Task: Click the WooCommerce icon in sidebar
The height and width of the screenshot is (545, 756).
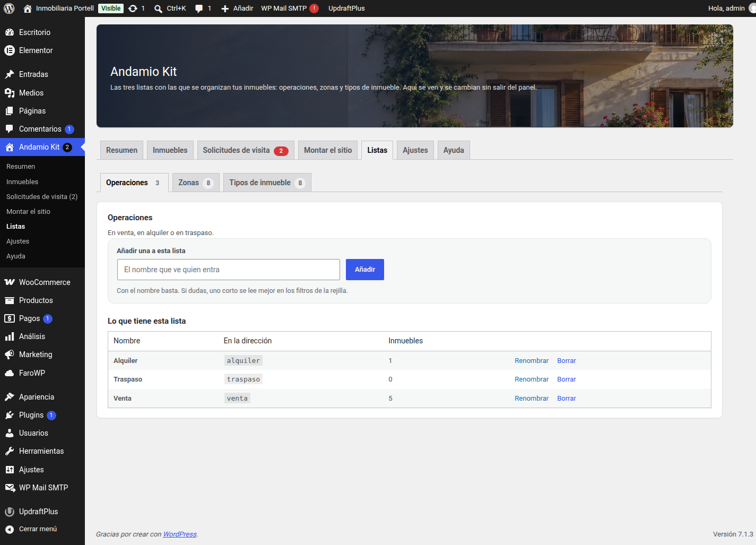Action: tap(10, 282)
